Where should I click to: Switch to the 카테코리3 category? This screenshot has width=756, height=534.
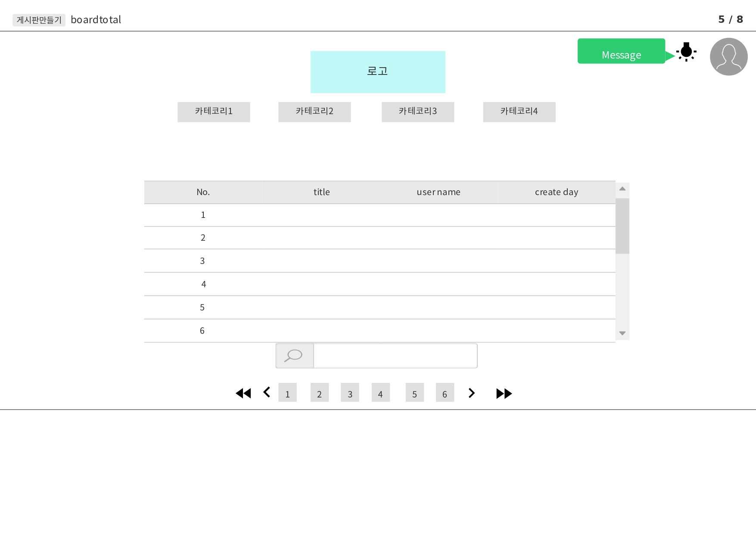tap(417, 112)
